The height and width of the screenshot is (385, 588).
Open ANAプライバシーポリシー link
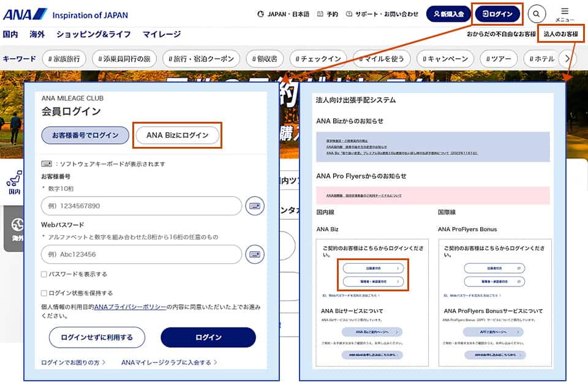(130, 307)
